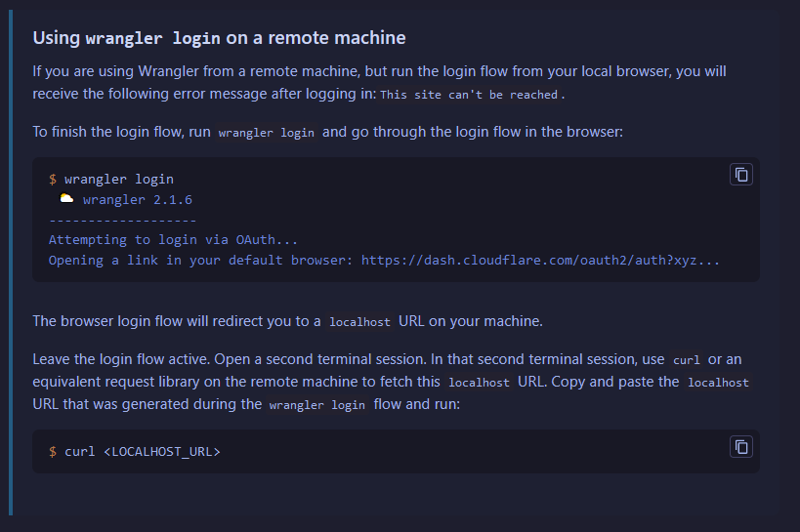Click the <LOCALHOST_URL> placeholder in the curl command

(x=161, y=452)
